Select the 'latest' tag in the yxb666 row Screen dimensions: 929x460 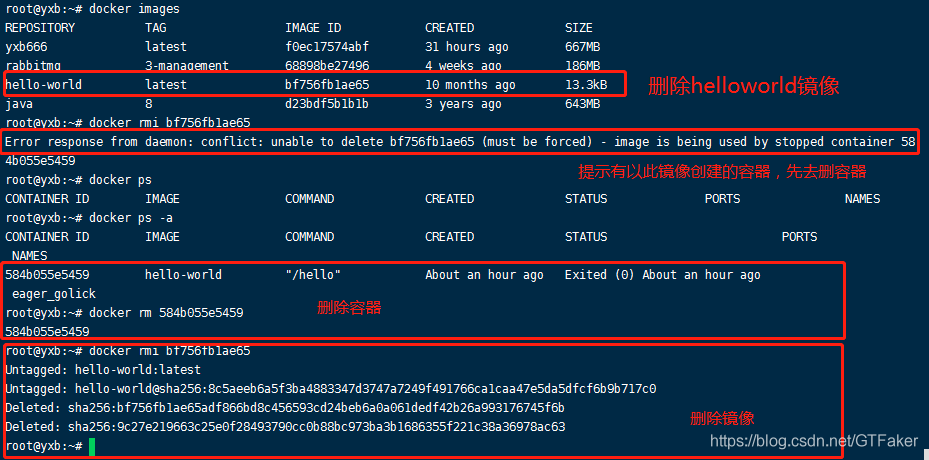[x=166, y=47]
